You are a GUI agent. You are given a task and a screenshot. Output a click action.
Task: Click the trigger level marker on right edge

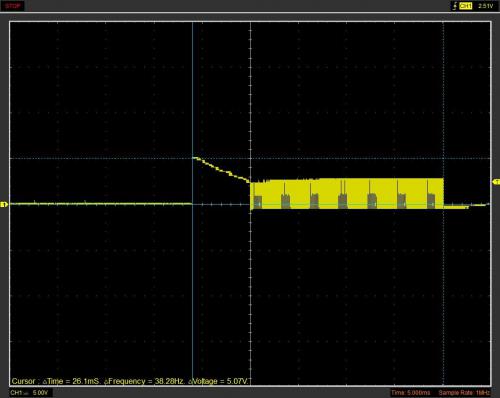(496, 182)
